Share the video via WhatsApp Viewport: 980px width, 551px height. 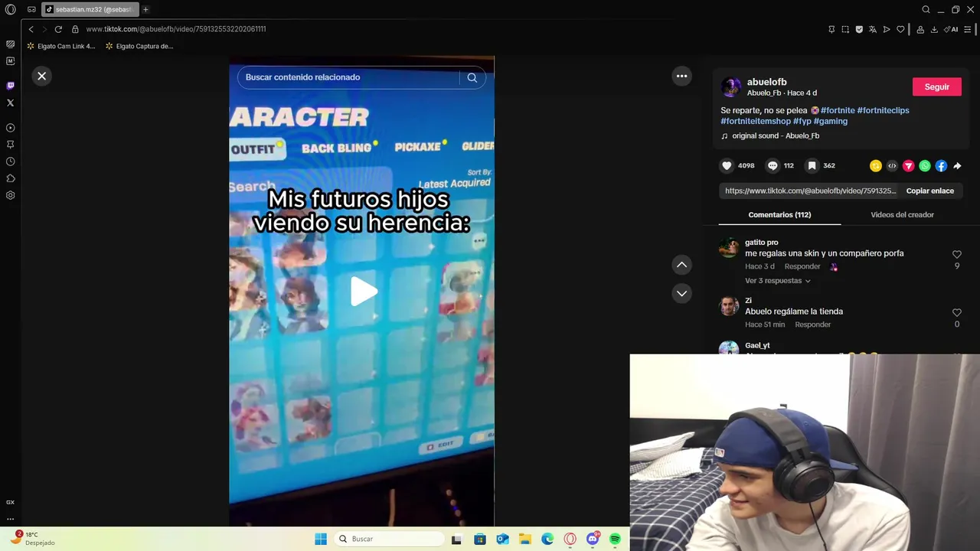pos(925,166)
